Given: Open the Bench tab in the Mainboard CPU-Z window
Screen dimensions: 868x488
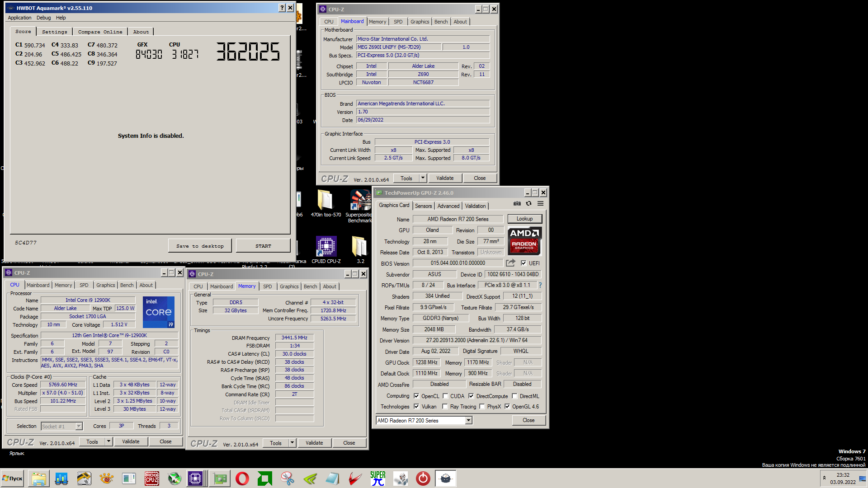Looking at the screenshot, I should click(x=441, y=22).
